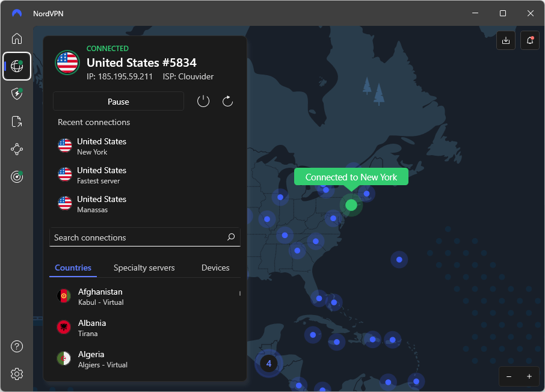545x392 pixels.
Task: Open the file sharing sidebar icon
Action: click(17, 121)
